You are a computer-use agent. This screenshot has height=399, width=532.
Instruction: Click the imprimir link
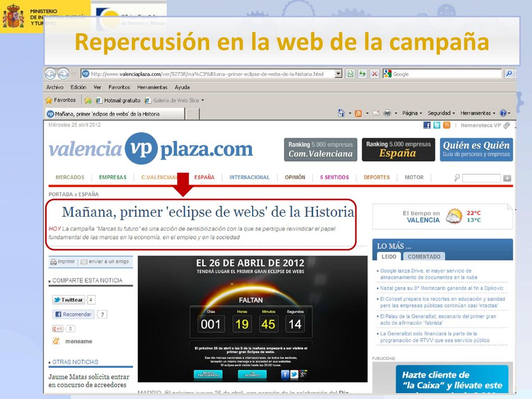pos(63,262)
